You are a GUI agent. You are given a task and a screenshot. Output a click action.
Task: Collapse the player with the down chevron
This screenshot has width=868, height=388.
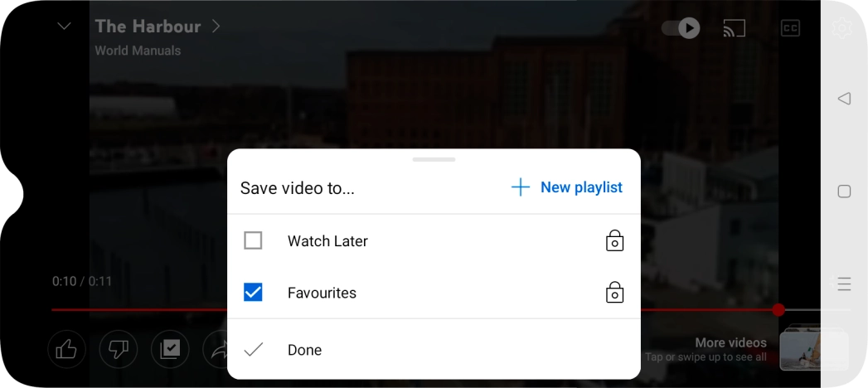pyautogui.click(x=64, y=26)
